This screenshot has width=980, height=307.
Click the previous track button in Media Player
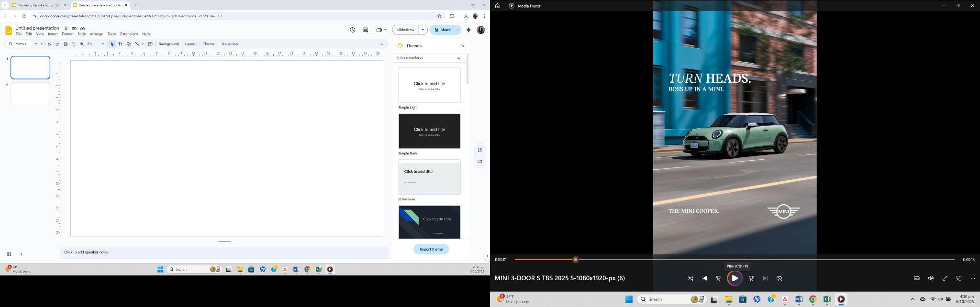click(x=704, y=278)
